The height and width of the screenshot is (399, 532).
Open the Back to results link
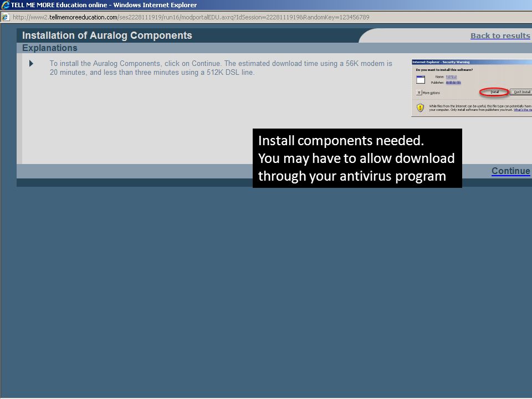coord(500,35)
